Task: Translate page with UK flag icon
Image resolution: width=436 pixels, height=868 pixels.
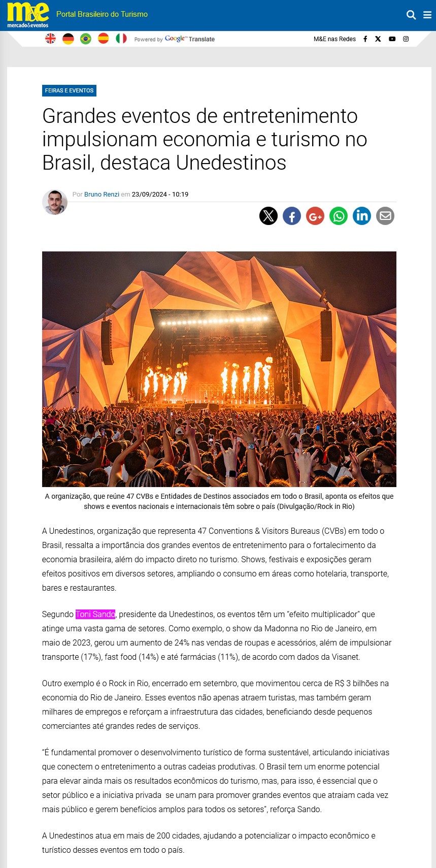Action: pos(51,39)
